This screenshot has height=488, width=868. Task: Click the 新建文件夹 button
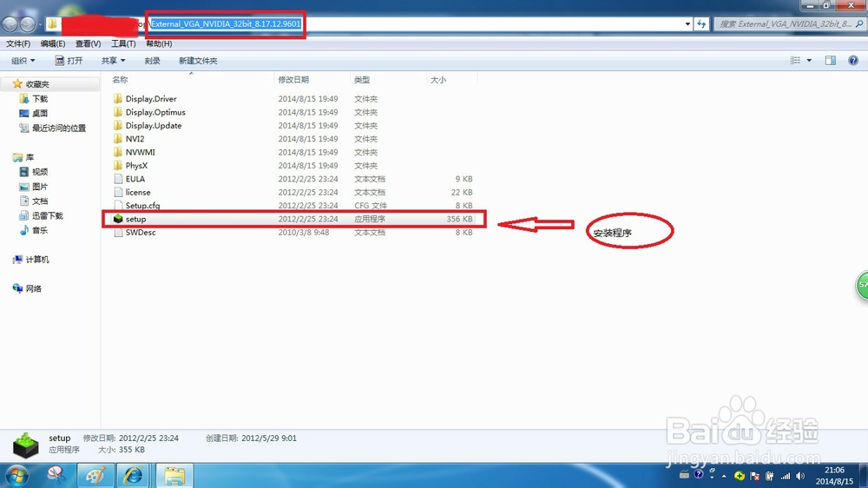[x=198, y=61]
